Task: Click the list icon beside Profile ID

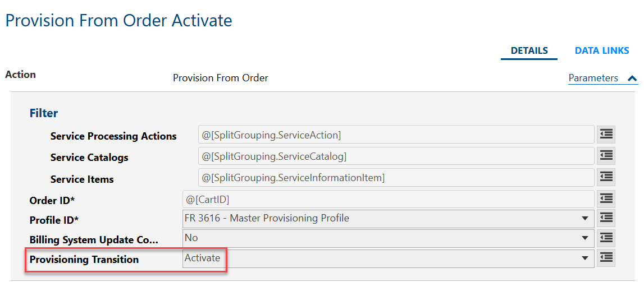Action: [x=606, y=218]
